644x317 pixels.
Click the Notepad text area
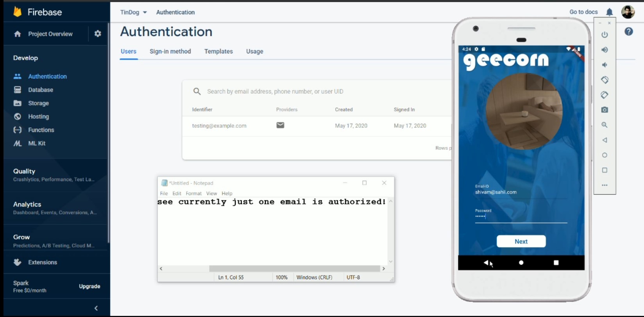(272, 231)
